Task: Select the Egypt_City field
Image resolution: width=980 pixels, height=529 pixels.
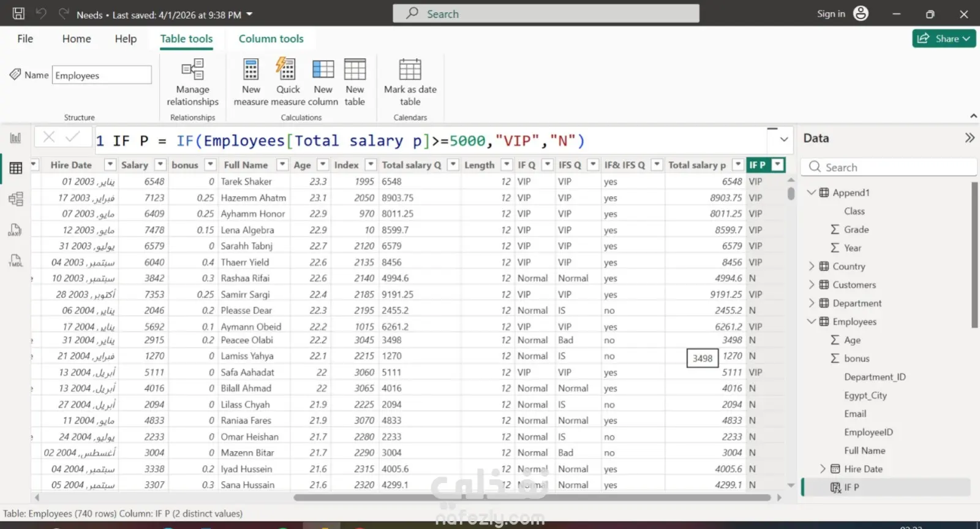Action: (x=865, y=395)
